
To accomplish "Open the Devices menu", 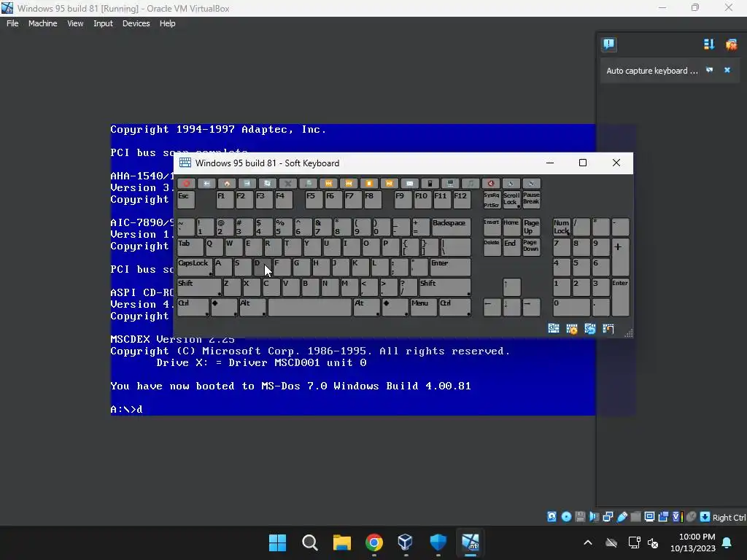I will [x=136, y=23].
